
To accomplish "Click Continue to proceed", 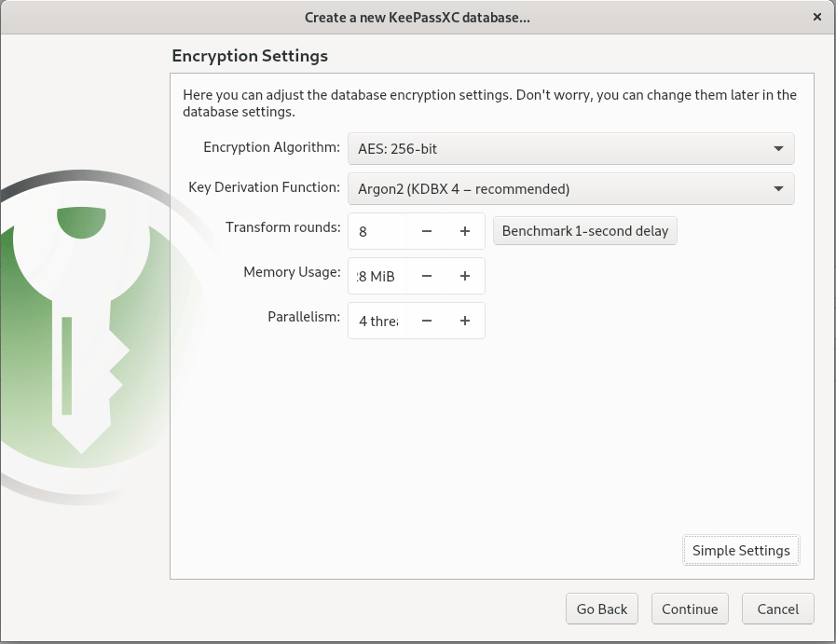I will point(690,609).
